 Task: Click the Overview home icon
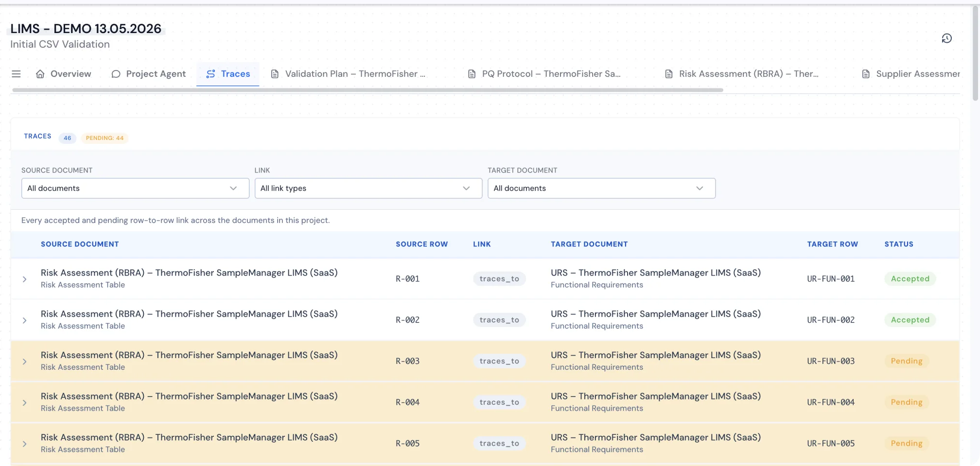coord(40,74)
